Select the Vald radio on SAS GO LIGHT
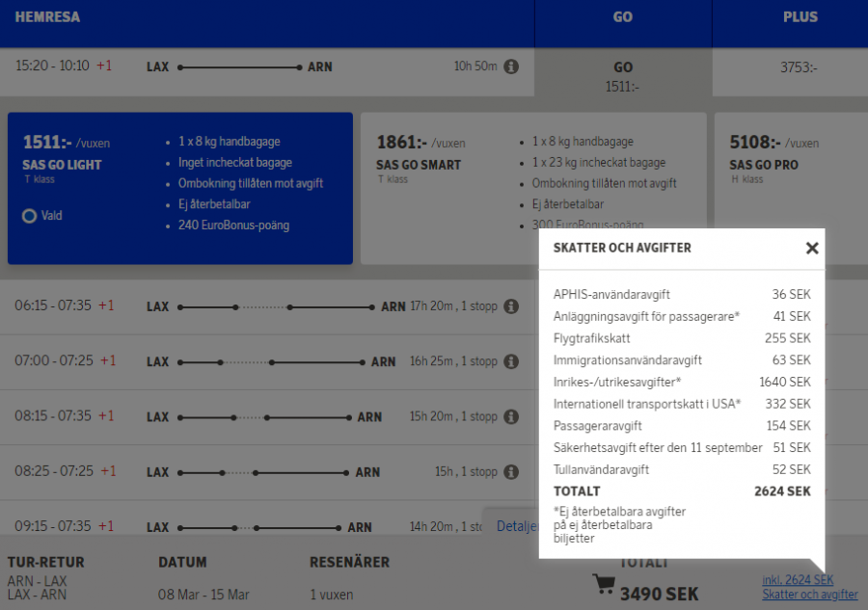 tap(30, 215)
